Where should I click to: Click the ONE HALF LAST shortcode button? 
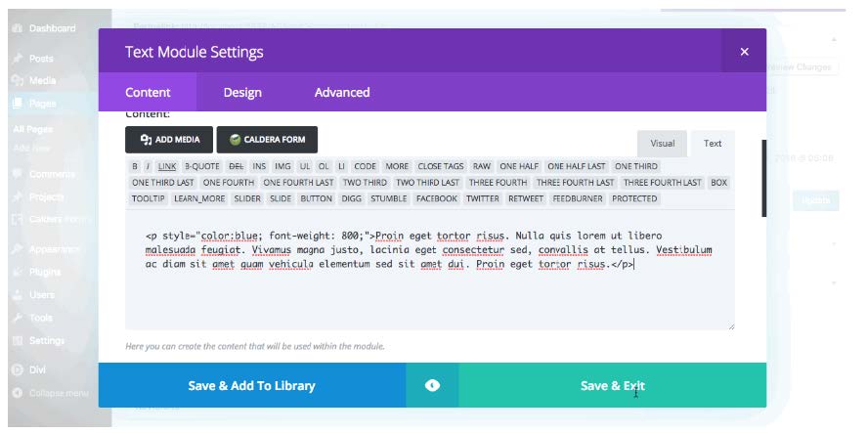point(578,166)
